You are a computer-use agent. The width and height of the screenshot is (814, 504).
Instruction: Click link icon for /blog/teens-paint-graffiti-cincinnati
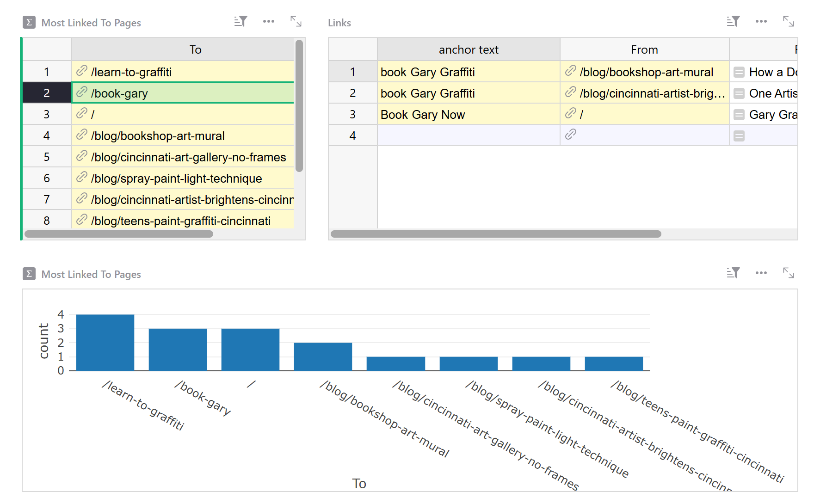(x=82, y=220)
